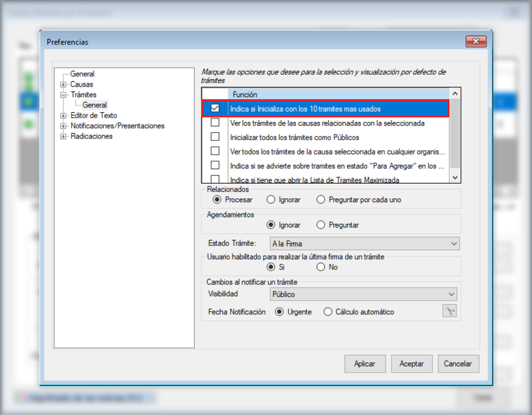Select Urgente for Fecha Notificación

(x=279, y=312)
